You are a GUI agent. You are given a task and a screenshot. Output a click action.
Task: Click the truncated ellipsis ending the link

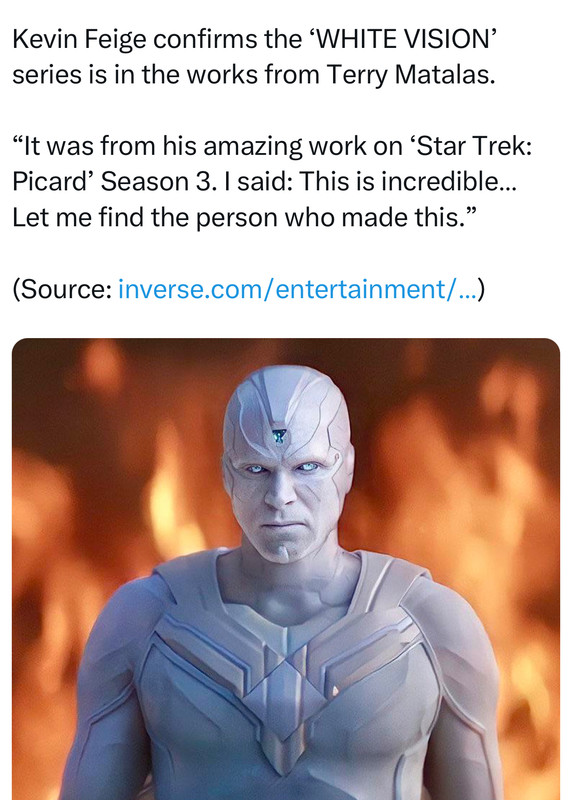click(467, 290)
